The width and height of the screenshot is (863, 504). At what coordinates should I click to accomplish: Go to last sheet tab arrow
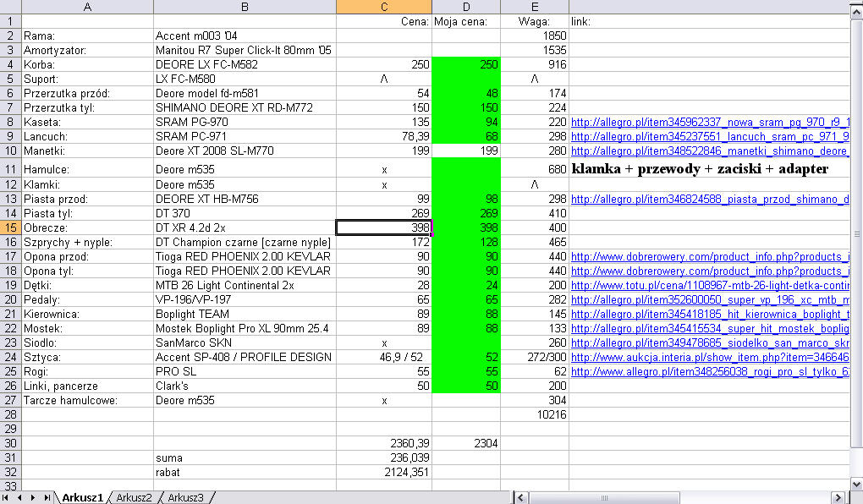tap(47, 497)
